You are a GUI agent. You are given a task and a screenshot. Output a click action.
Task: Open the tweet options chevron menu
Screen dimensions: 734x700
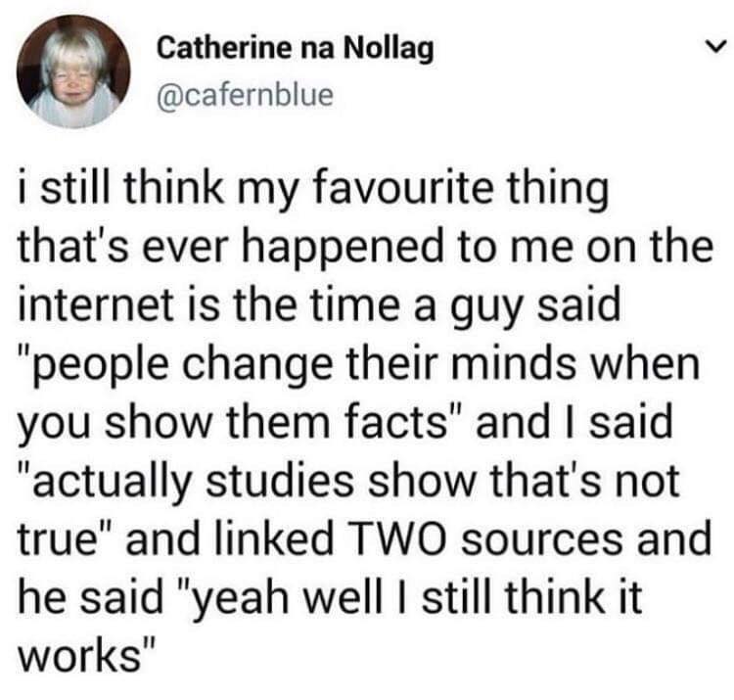[712, 47]
